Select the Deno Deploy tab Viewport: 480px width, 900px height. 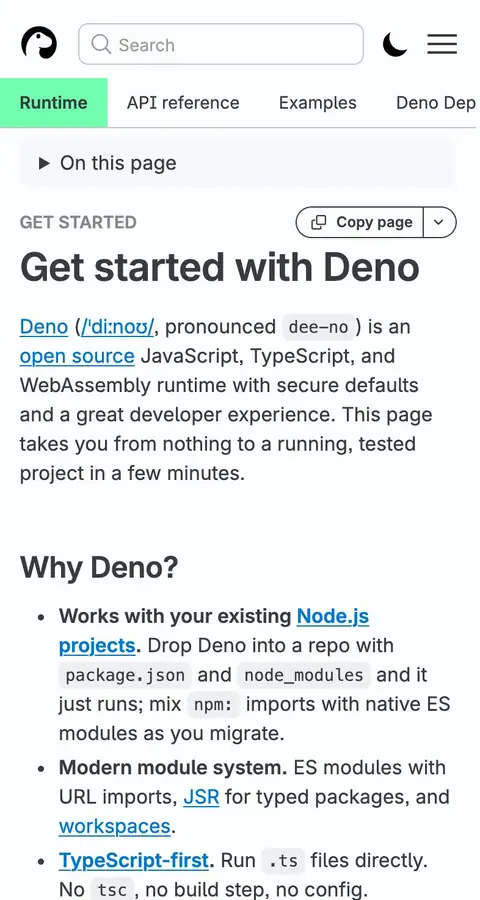[x=436, y=103]
